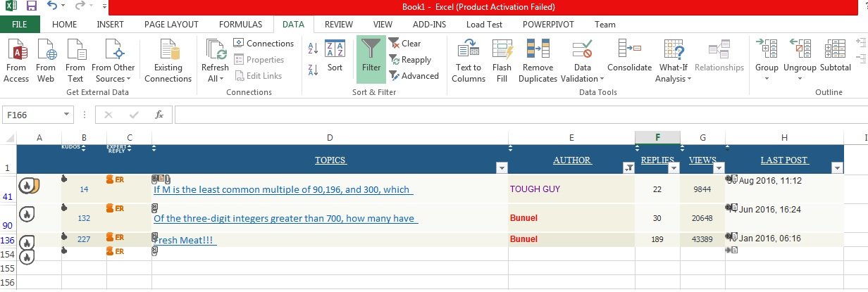Click AUTHOR header link
Image resolution: width=868 pixels, height=292 pixels.
point(572,160)
